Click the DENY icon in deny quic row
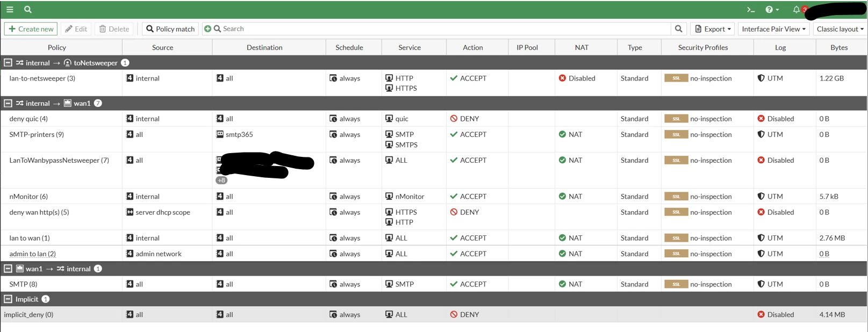 [454, 119]
